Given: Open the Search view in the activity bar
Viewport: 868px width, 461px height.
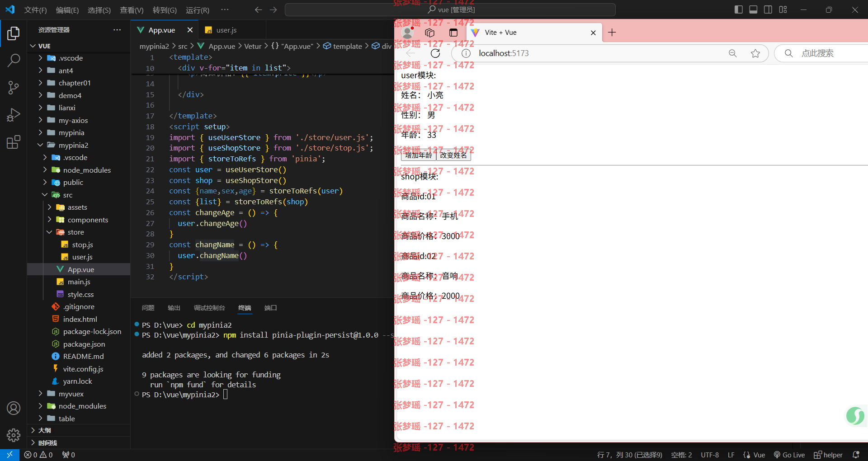Looking at the screenshot, I should (x=14, y=60).
